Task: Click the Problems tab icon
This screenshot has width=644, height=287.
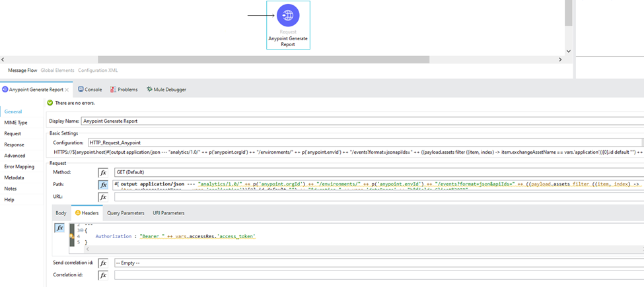Action: point(113,89)
